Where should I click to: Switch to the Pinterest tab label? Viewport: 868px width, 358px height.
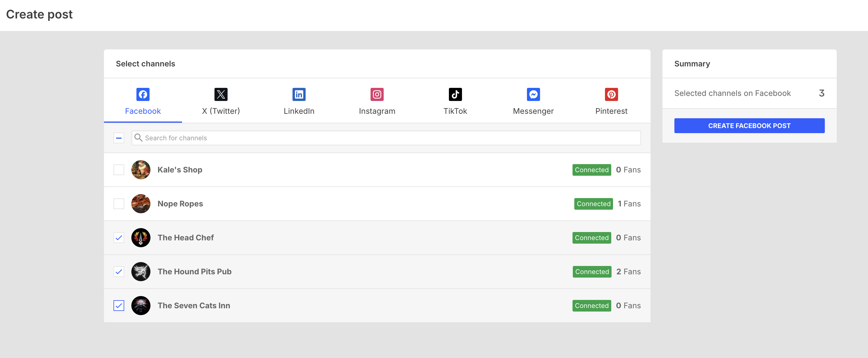(611, 111)
